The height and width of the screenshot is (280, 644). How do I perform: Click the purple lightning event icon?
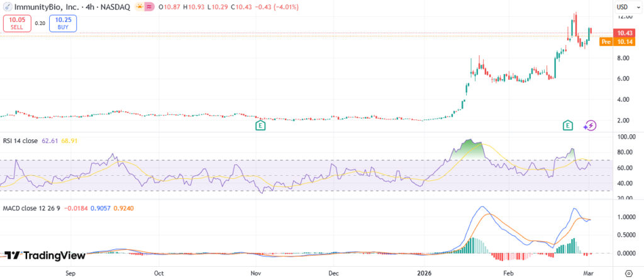[x=589, y=126]
